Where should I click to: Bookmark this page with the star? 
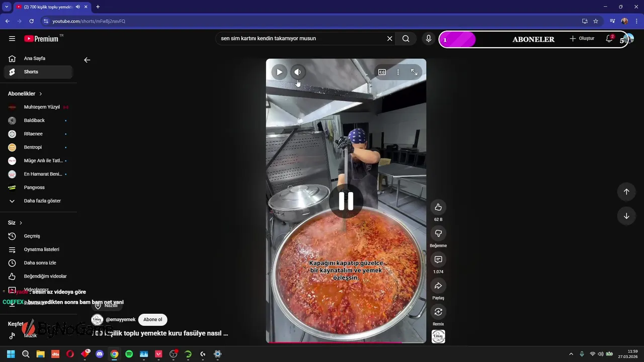coord(596,21)
